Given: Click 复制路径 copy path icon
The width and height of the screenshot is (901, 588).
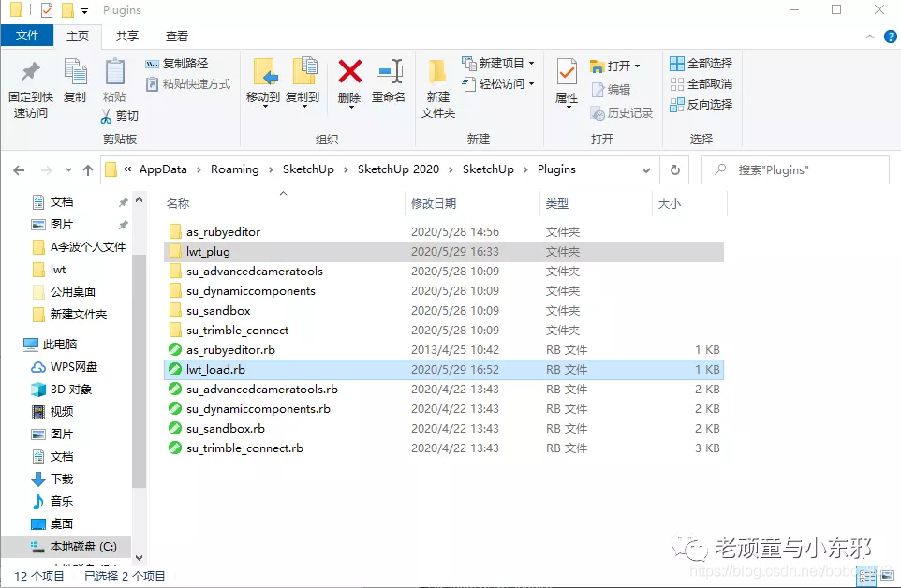Looking at the screenshot, I should 152,64.
